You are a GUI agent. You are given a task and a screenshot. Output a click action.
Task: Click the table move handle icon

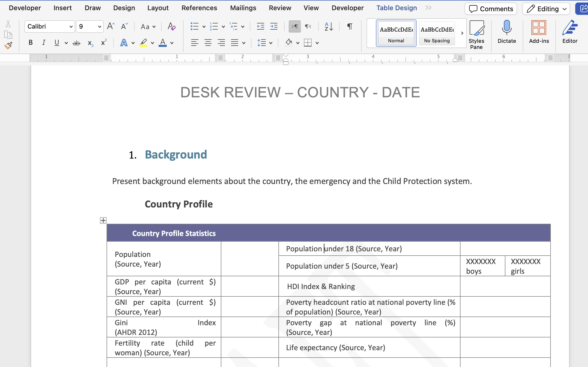pyautogui.click(x=103, y=220)
